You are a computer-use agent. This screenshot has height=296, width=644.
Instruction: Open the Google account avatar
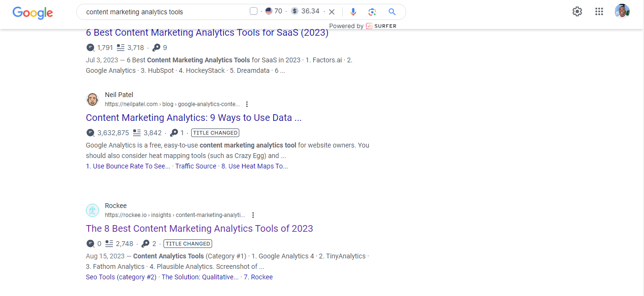(622, 11)
